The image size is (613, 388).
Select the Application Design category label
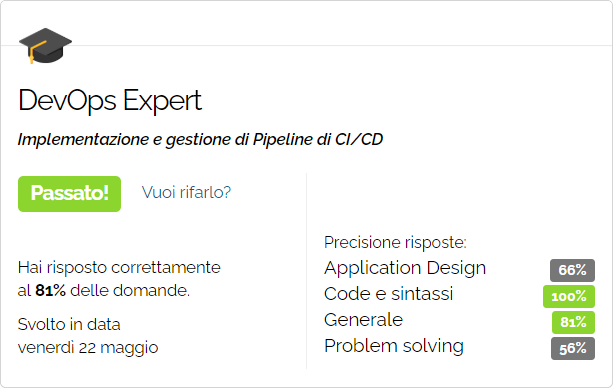click(x=405, y=268)
